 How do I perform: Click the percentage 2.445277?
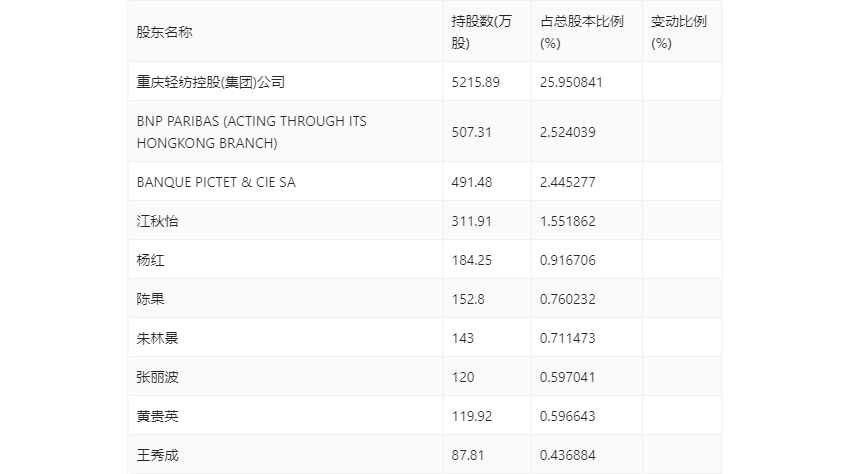pos(568,182)
